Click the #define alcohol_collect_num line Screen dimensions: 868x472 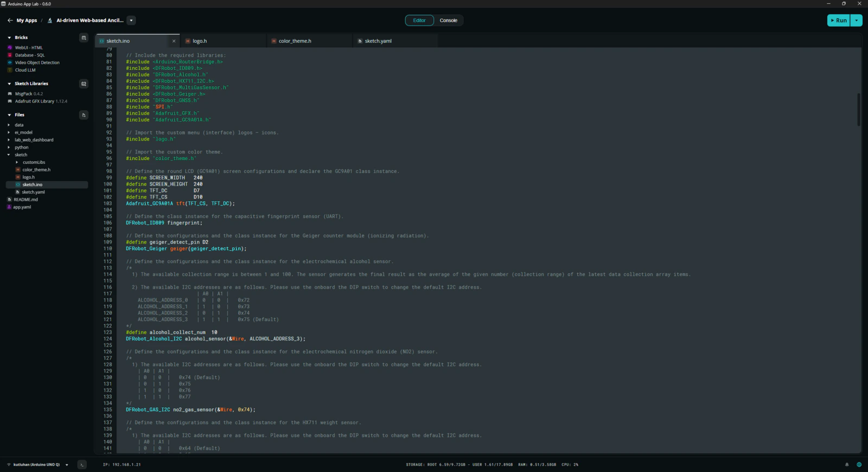(x=171, y=333)
